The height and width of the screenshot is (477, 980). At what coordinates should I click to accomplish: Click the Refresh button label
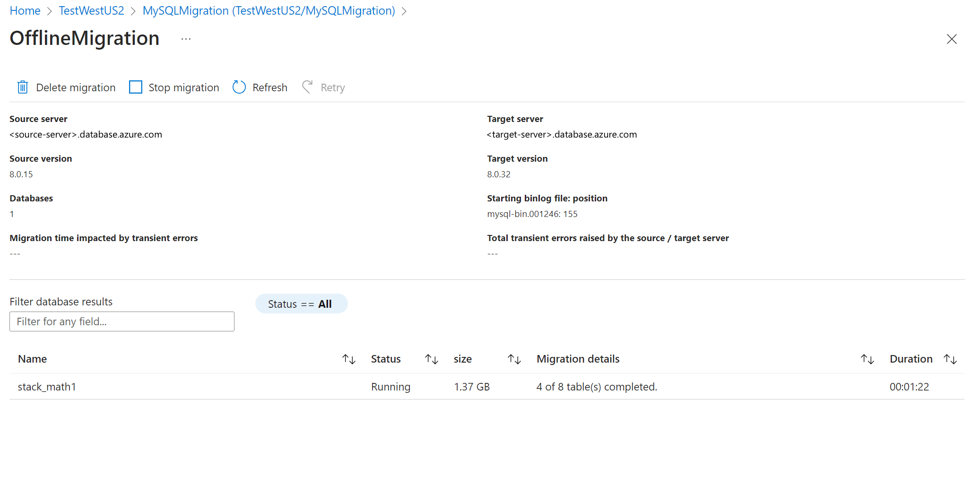(x=270, y=87)
